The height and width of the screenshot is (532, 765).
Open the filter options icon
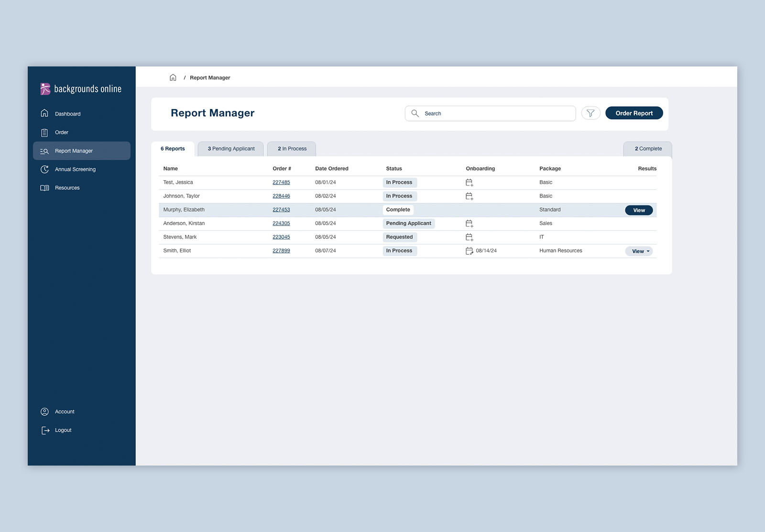point(590,113)
